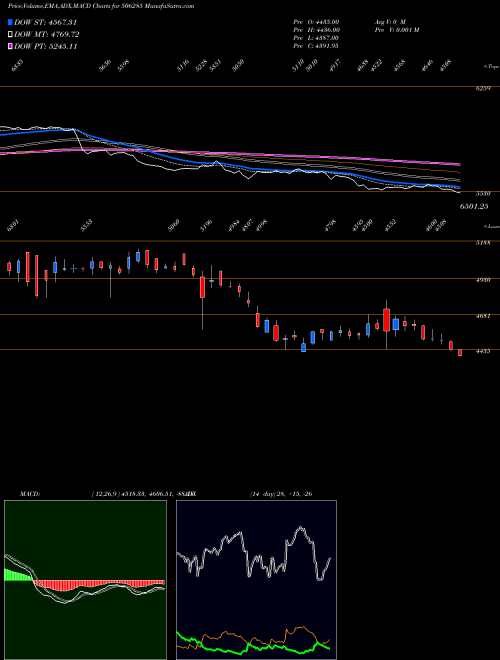Image resolution: width=500 pixels, height=660 pixels.
Task: Click the 'Pre H: 4436.00' value
Action: point(317,30)
